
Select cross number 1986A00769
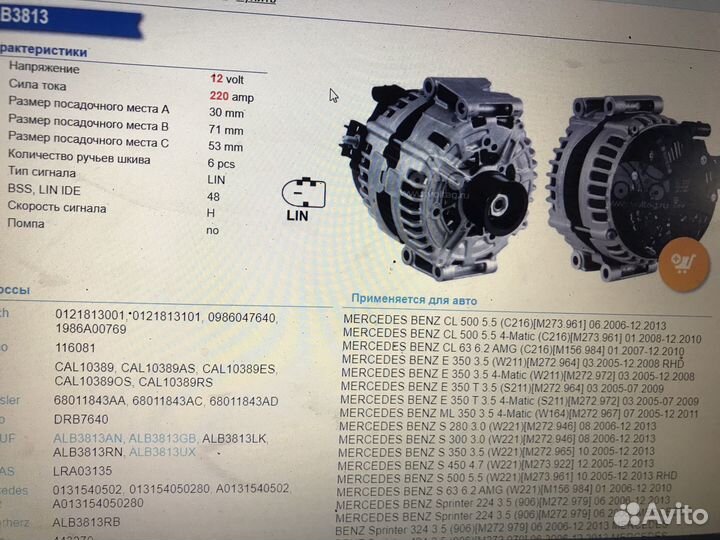coord(91,329)
